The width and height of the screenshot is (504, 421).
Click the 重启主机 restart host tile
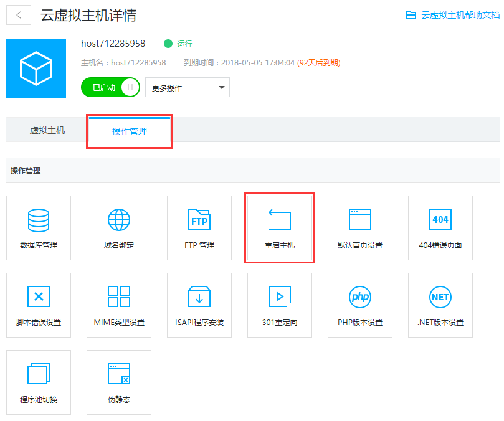[280, 228]
